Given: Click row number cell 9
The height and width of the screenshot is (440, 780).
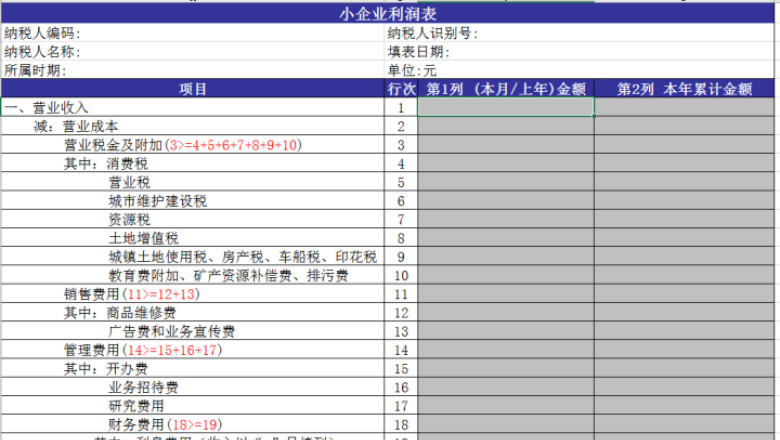Looking at the screenshot, I should 401,257.
